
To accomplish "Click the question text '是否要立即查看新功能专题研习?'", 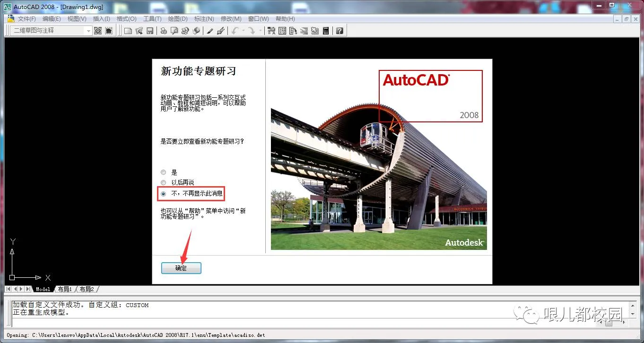I will tap(202, 141).
